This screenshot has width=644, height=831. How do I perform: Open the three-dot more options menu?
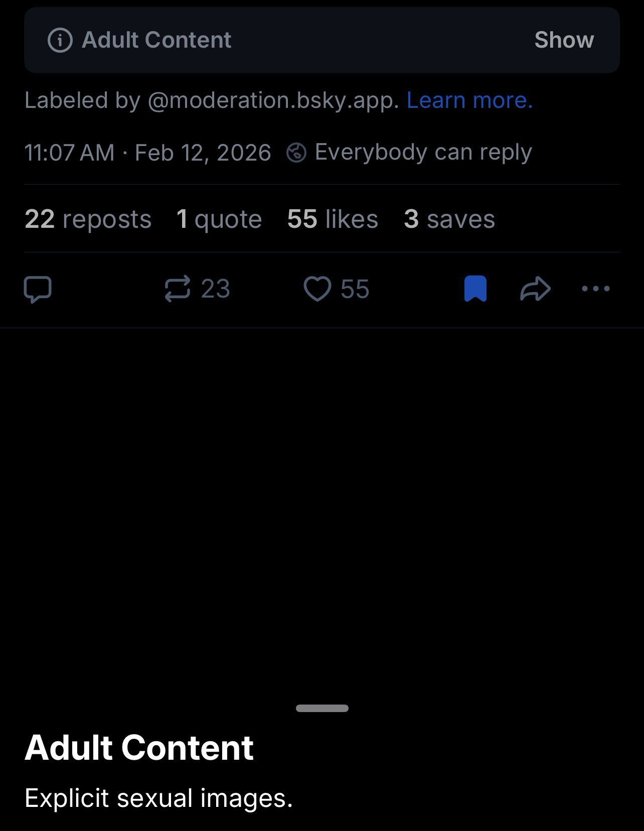coord(596,289)
